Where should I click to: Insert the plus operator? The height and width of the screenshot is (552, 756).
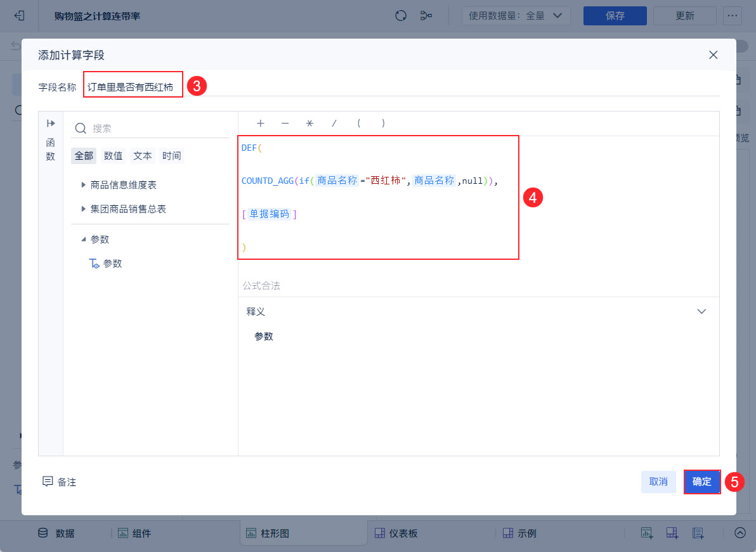click(261, 124)
